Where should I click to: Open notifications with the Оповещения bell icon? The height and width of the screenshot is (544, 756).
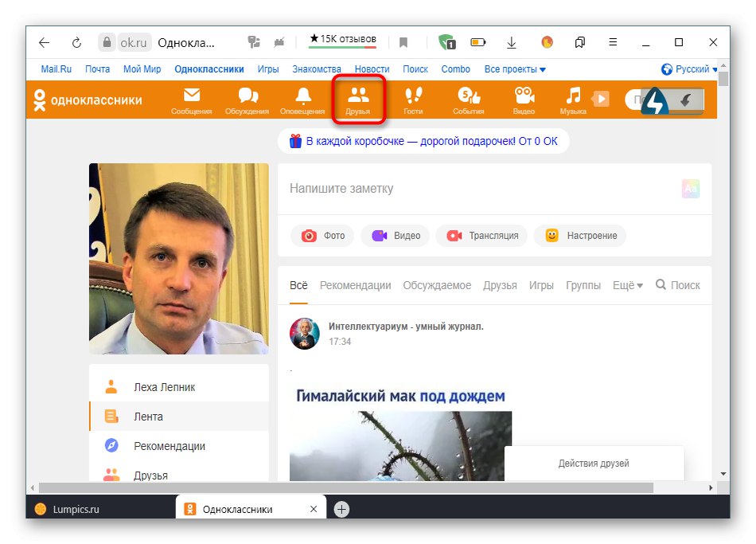[x=303, y=99]
